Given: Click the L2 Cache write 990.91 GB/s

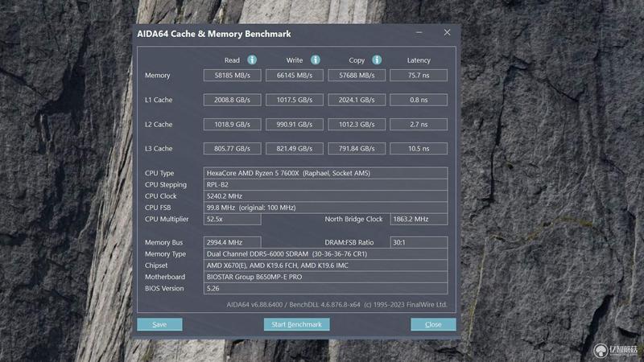Looking at the screenshot, I should click(295, 125).
